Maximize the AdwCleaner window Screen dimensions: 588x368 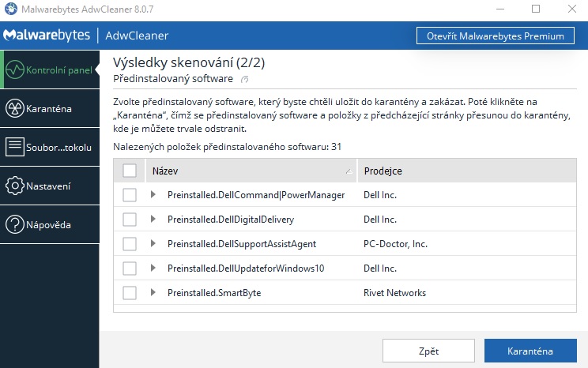(x=536, y=9)
